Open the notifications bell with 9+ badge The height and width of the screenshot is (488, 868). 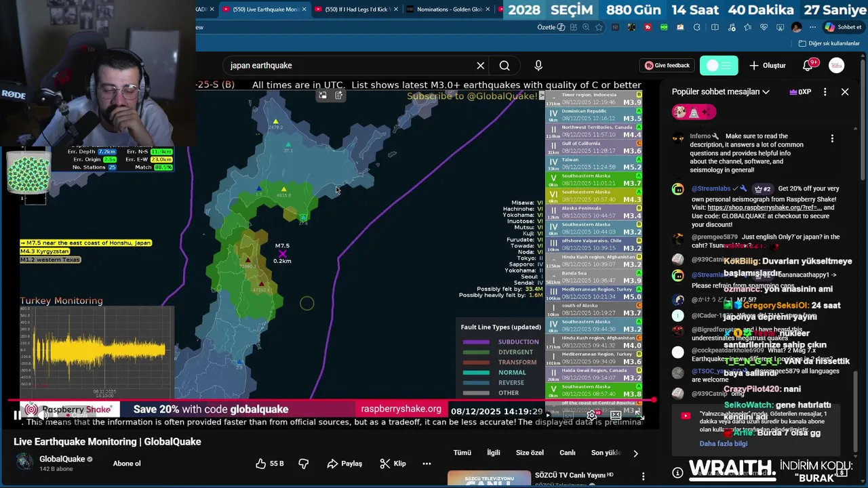(808, 66)
